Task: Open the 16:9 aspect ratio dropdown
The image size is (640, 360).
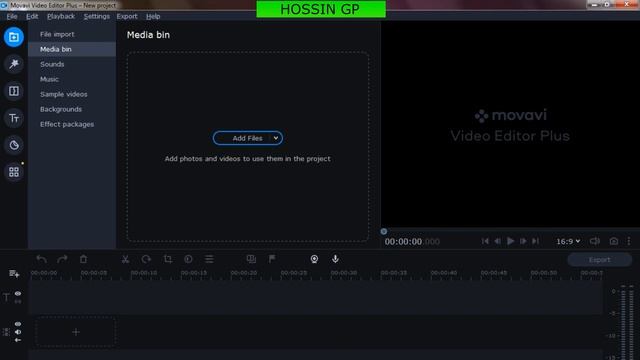Action: tap(568, 242)
